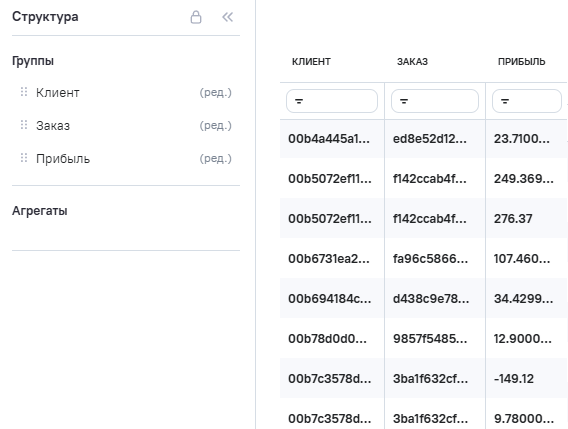Image resolution: width=568 pixels, height=429 pixels.
Task: Select order cell fa96c5866...
Action: point(430,259)
